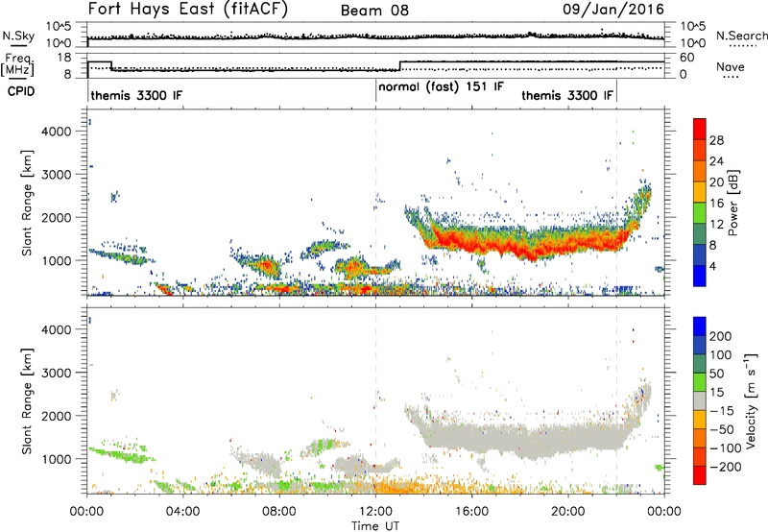Click the '12:00' time axis tick label
Viewport: 768px width, 532px height.
pos(375,512)
